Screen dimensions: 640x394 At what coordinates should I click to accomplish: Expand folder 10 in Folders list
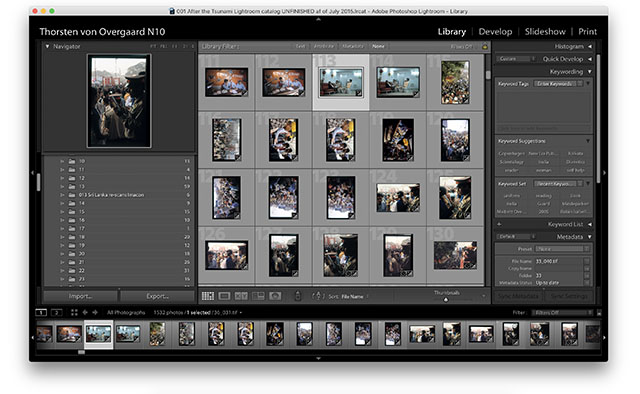pyautogui.click(x=62, y=161)
